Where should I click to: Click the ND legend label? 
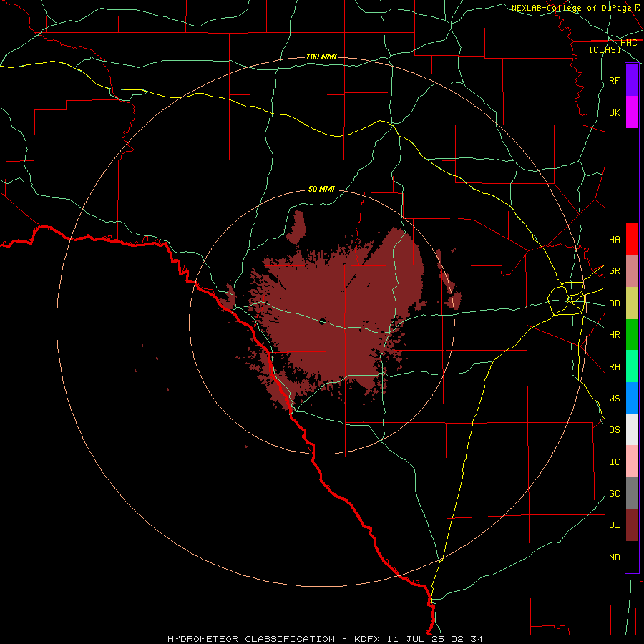click(x=614, y=557)
